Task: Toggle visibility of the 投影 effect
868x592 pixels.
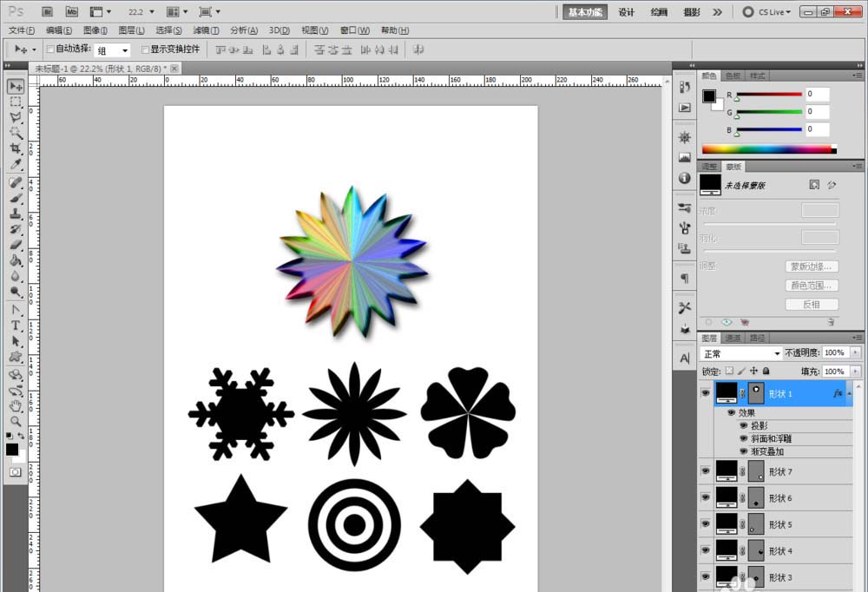Action: pos(743,426)
